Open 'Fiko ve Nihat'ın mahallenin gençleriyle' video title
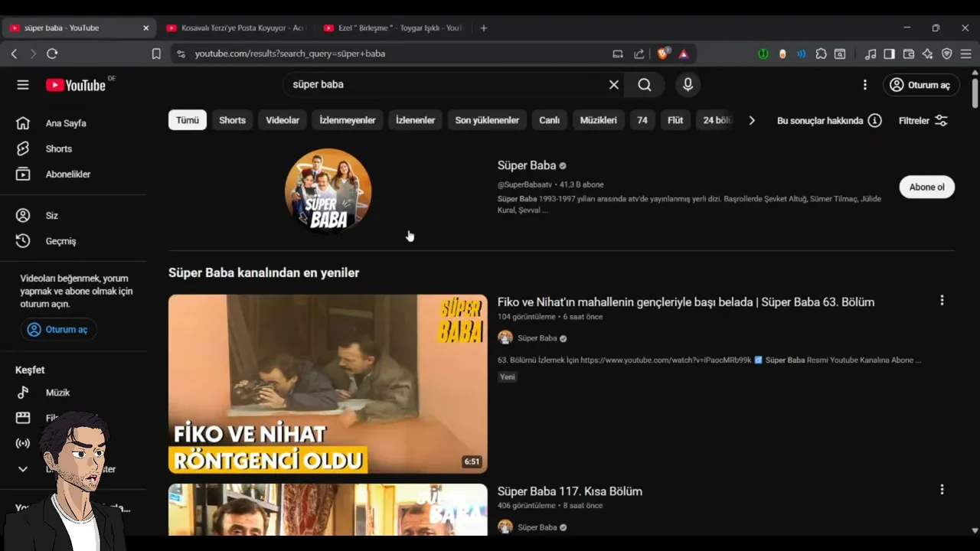980x551 pixels. pyautogui.click(x=686, y=302)
